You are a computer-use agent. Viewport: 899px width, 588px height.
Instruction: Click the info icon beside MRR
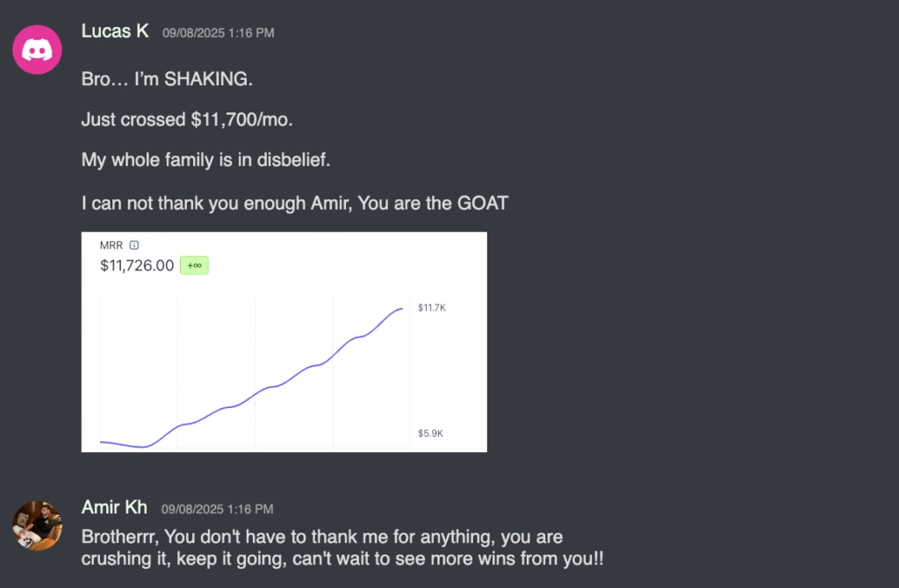[134, 246]
